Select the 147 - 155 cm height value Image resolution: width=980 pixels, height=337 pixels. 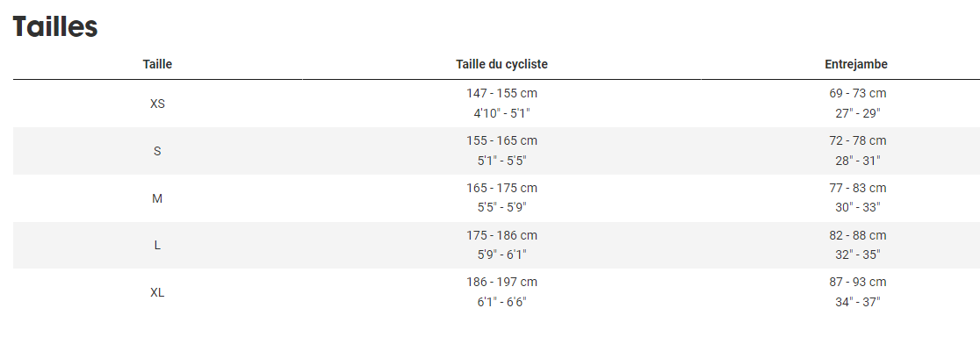coord(502,94)
